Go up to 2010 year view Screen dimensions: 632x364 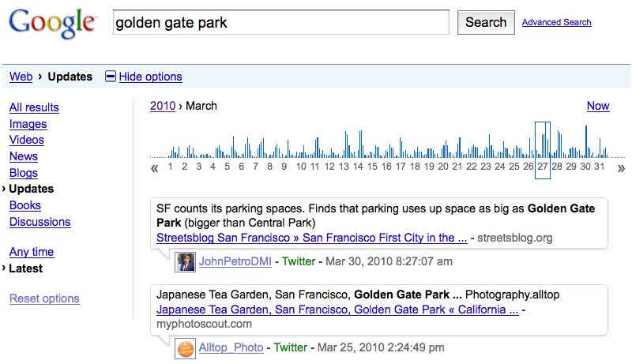tap(163, 106)
